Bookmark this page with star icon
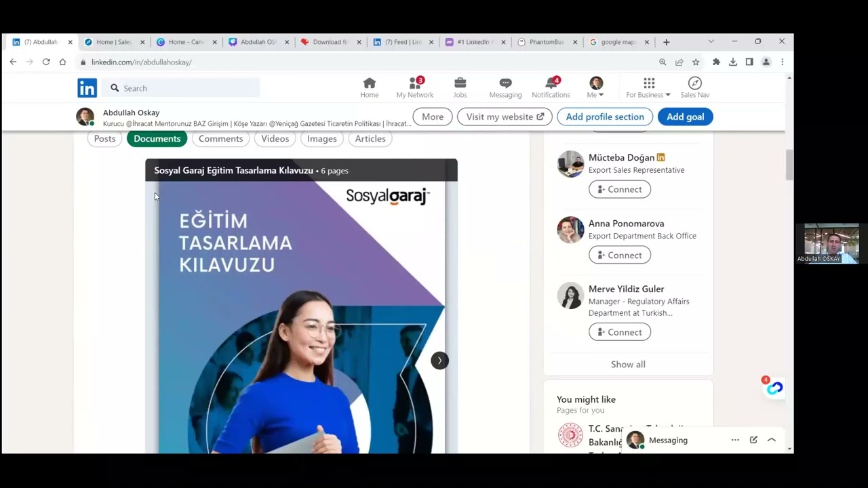This screenshot has height=488, width=868. tap(696, 62)
